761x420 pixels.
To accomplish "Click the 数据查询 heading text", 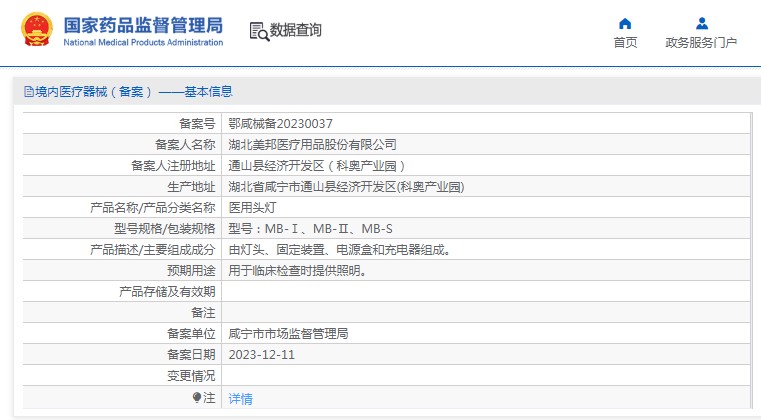I will pos(296,30).
